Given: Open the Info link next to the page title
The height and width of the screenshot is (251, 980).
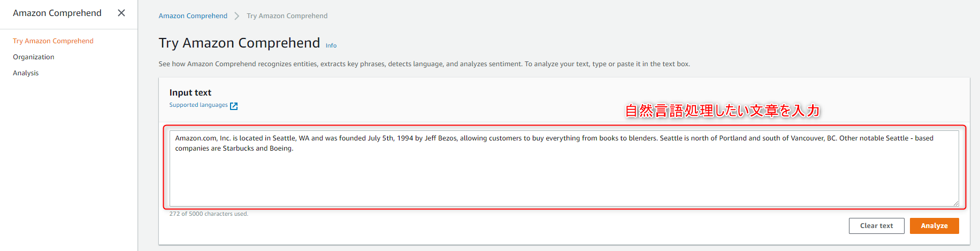Looking at the screenshot, I should click(x=331, y=46).
